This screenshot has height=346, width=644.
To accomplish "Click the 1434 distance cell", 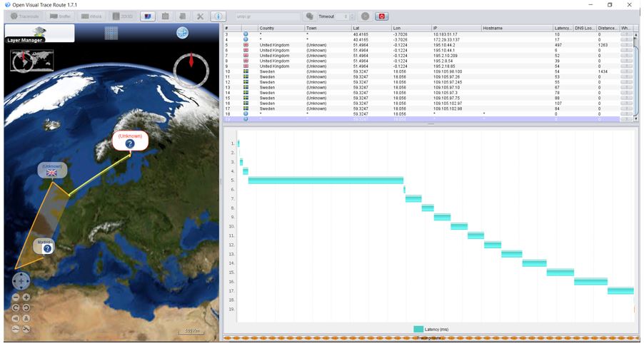I will (608, 71).
